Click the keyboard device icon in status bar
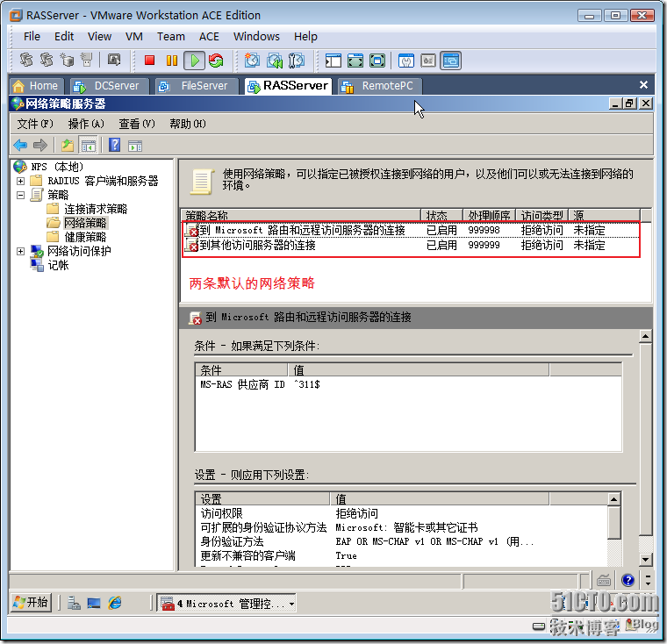Screen dimensions: 667x644 pyautogui.click(x=604, y=580)
